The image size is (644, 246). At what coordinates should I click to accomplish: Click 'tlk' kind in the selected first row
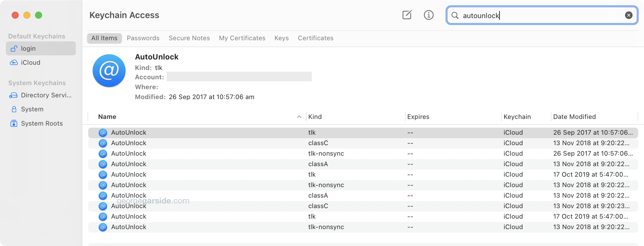[x=312, y=133]
